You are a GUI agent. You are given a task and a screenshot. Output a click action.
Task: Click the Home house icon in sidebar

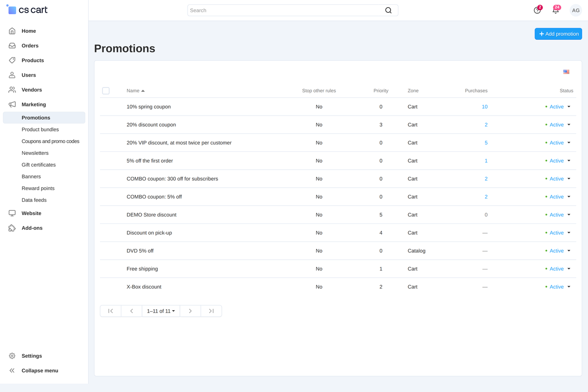[x=12, y=31]
